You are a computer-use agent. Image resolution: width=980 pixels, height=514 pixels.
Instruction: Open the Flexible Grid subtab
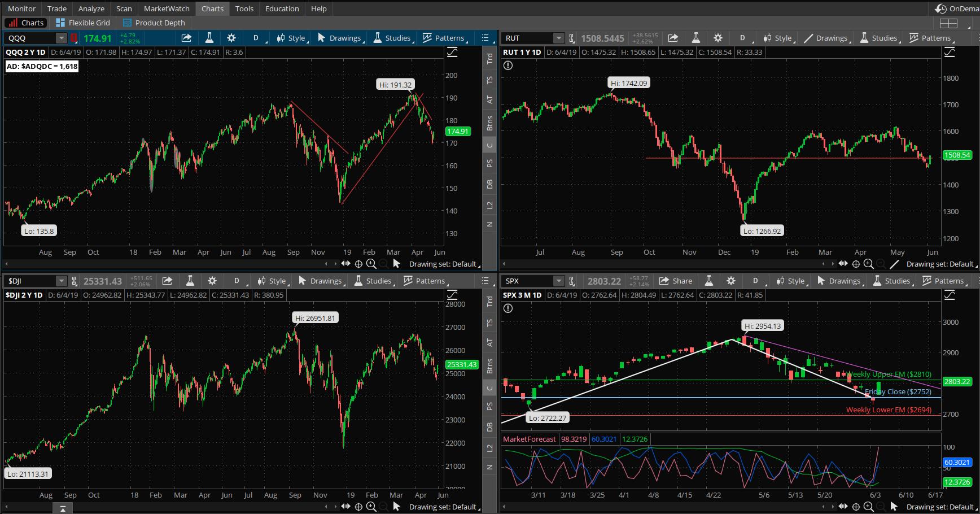(83, 23)
